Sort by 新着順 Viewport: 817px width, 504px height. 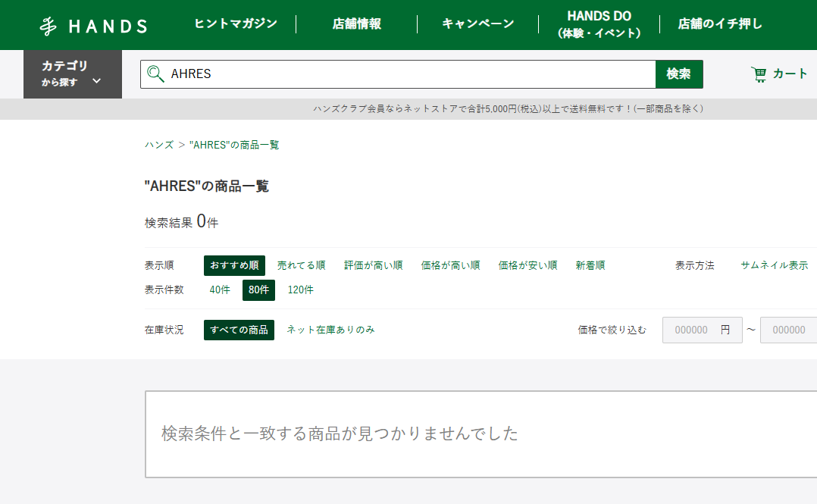coord(590,265)
